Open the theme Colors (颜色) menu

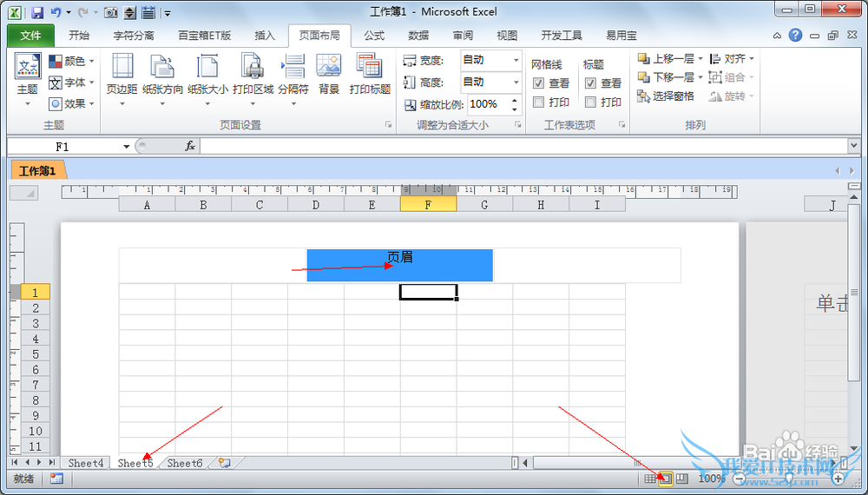point(71,61)
